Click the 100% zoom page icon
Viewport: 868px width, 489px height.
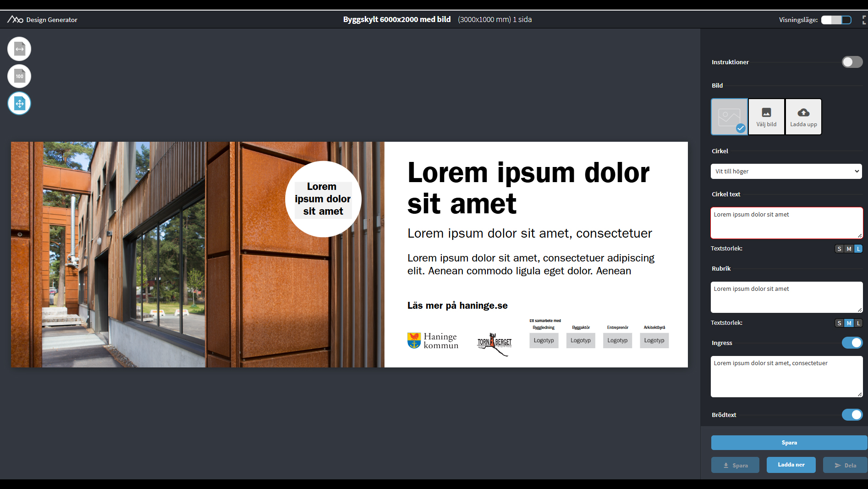[x=19, y=76]
